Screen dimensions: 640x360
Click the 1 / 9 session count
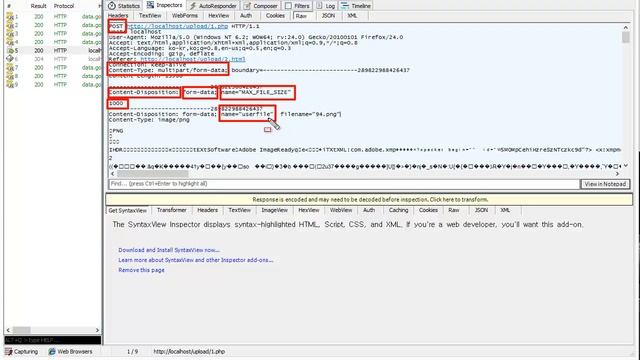click(x=133, y=351)
